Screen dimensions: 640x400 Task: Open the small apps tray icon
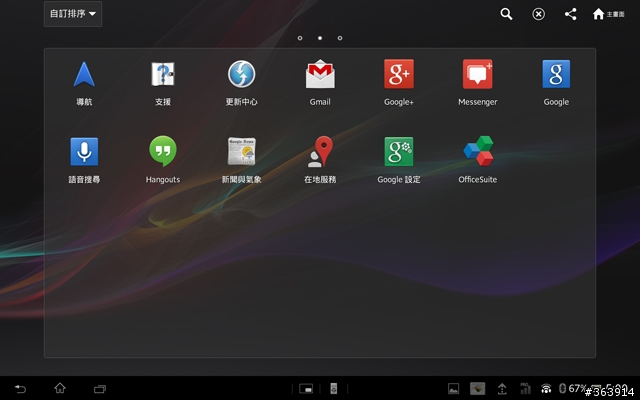pos(306,389)
